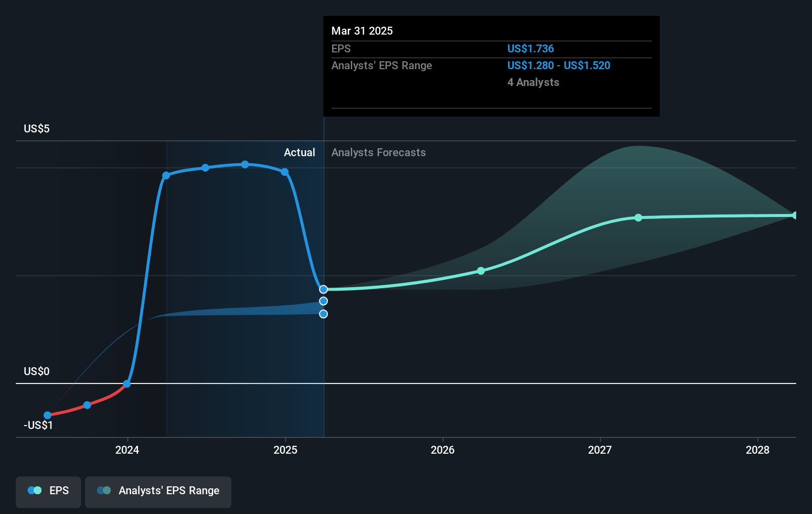812x514 pixels.
Task: Click the -US$1 y-axis label
Action: pos(38,425)
